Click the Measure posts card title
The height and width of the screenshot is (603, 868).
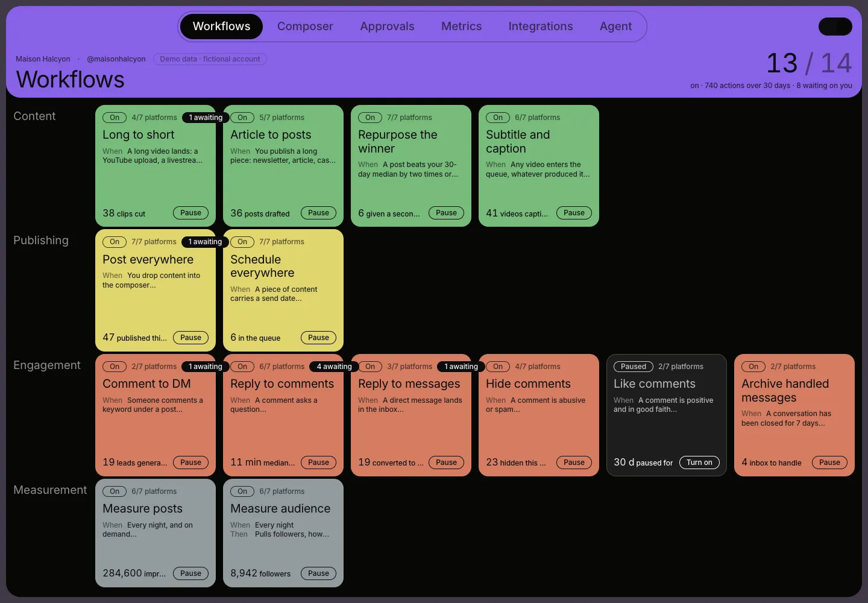pos(142,508)
